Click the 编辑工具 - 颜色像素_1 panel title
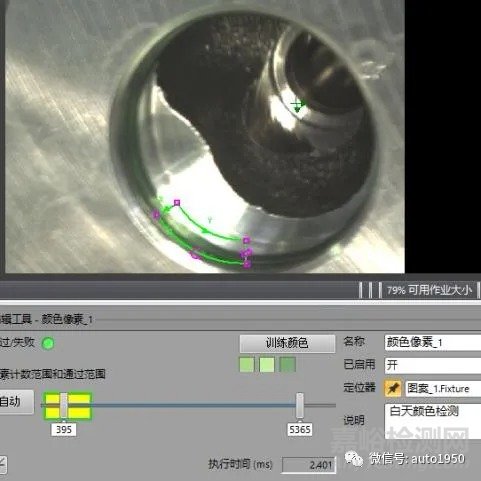Screen dimensions: 481x481 46,319
